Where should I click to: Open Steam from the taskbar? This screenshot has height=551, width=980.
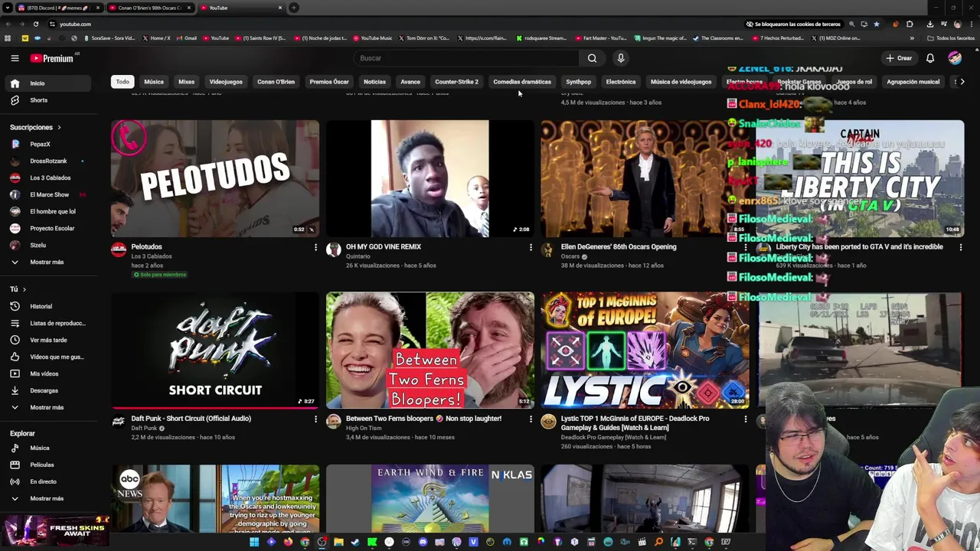click(355, 543)
